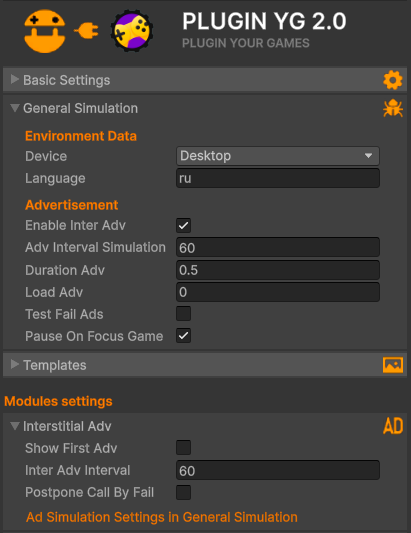The image size is (411, 533).
Task: Click the Duration Adv field showing 0.5
Action: pos(278,270)
